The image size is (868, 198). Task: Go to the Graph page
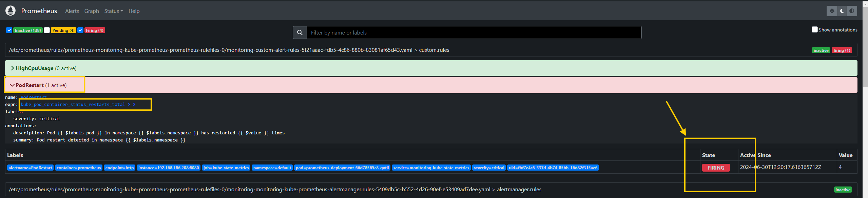tap(92, 11)
